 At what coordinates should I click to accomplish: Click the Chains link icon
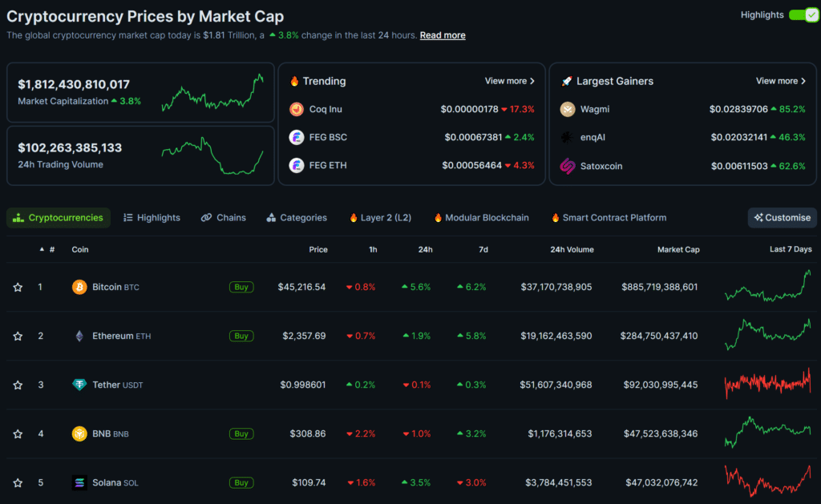pos(206,218)
